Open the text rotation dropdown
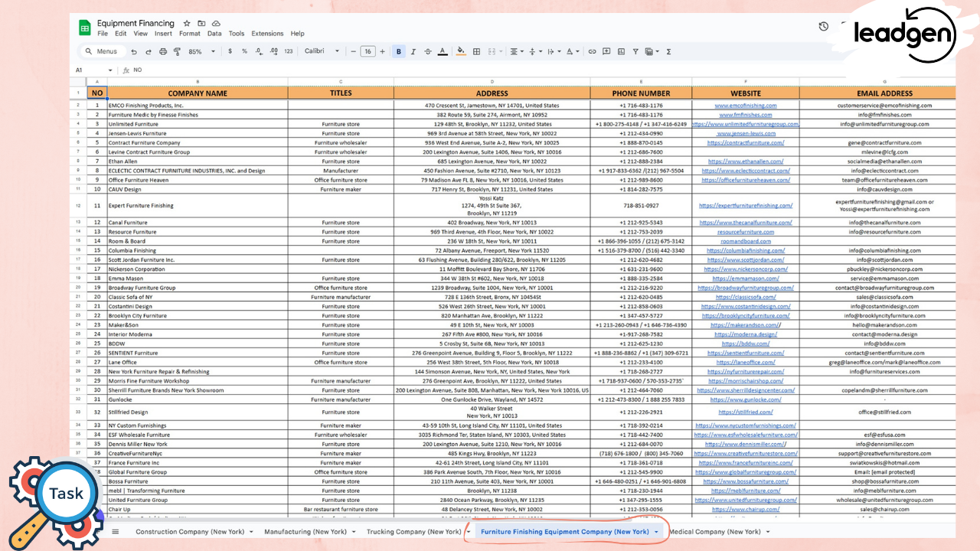Screen dimensions: 980x551 [x=573, y=52]
